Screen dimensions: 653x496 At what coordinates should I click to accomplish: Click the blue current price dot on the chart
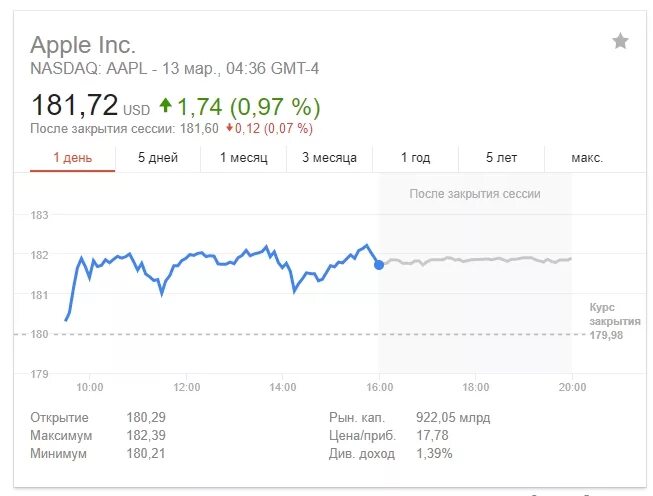pos(378,264)
